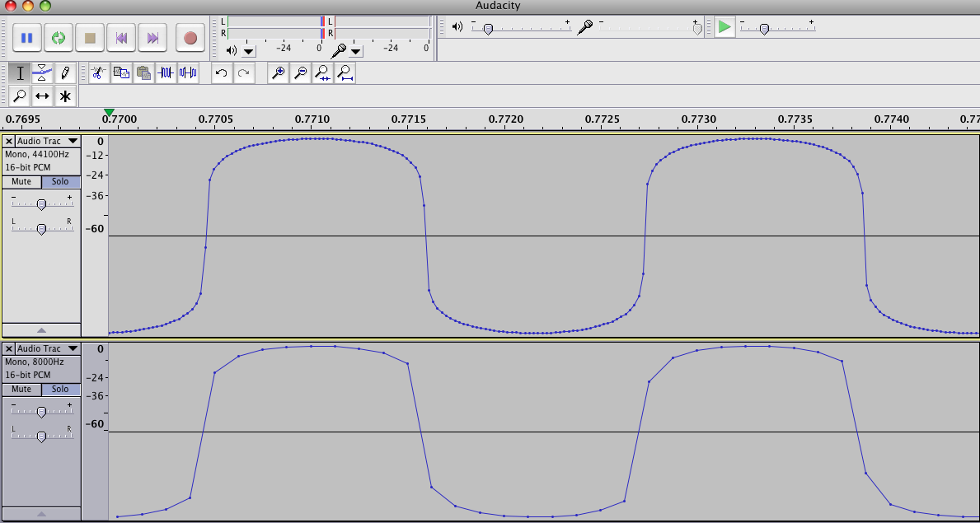Select the Envelope tool
The width and height of the screenshot is (980, 523).
pos(42,72)
